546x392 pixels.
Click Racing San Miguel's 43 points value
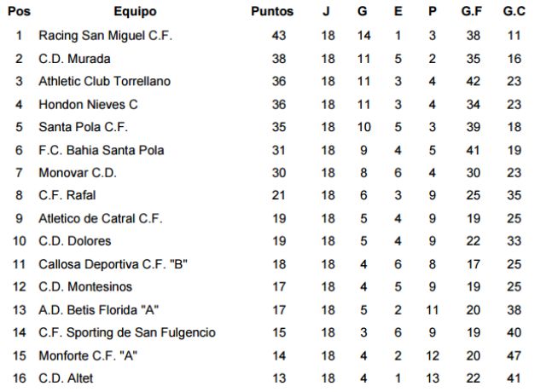click(278, 36)
